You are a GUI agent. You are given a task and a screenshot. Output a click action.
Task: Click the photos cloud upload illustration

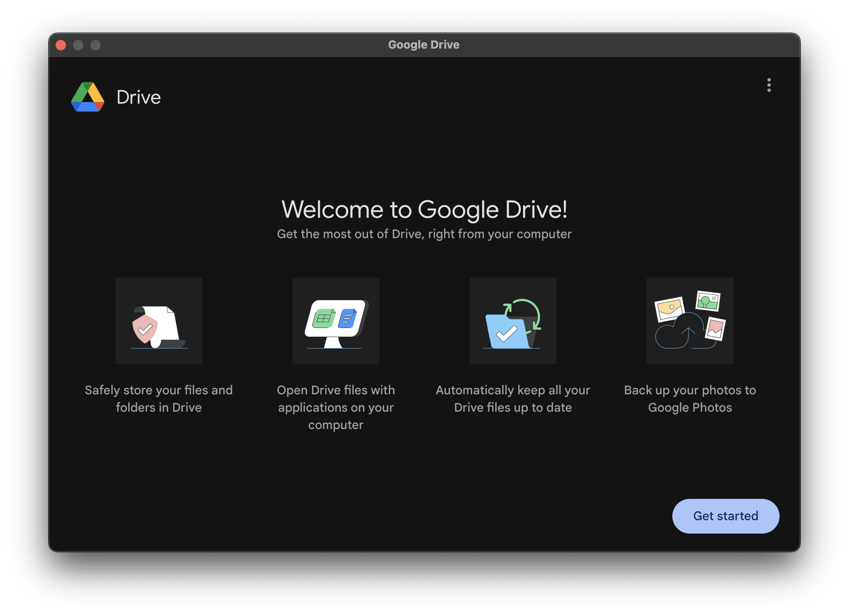coord(690,321)
